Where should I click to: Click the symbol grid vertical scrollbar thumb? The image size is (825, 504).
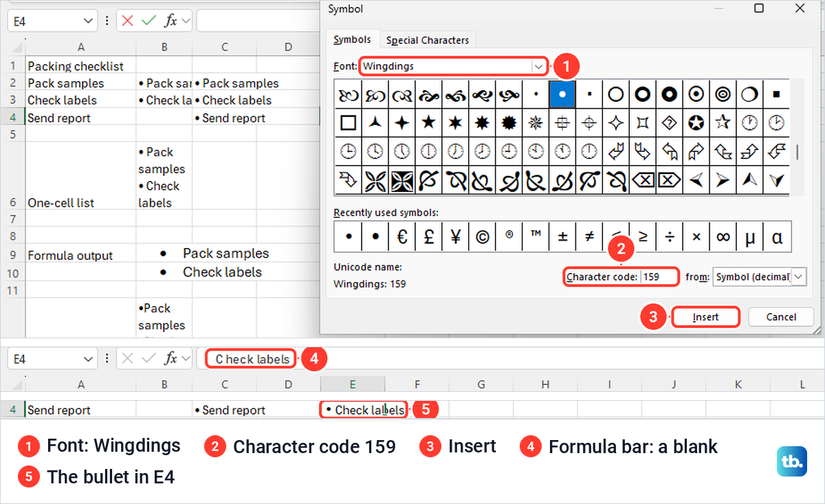pyautogui.click(x=797, y=152)
